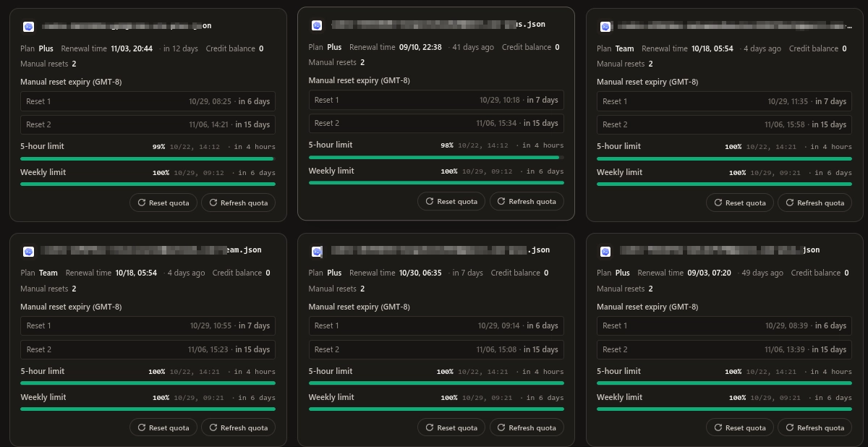Click account icon on card with Reset 1 at 11:35

tap(605, 27)
